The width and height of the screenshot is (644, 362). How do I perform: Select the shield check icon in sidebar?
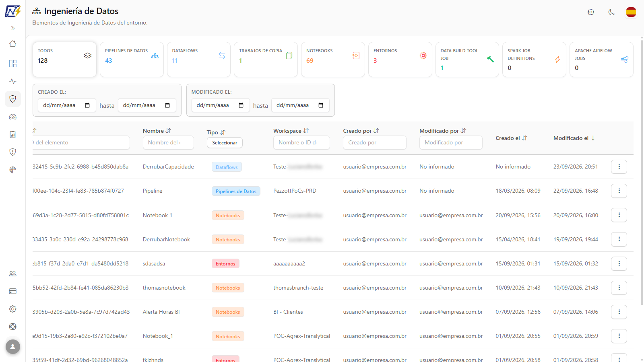click(13, 99)
